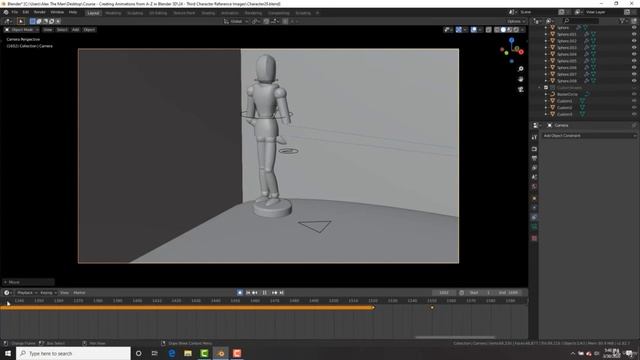
Task: Click the hand pan view gizmo
Action: click(520, 79)
